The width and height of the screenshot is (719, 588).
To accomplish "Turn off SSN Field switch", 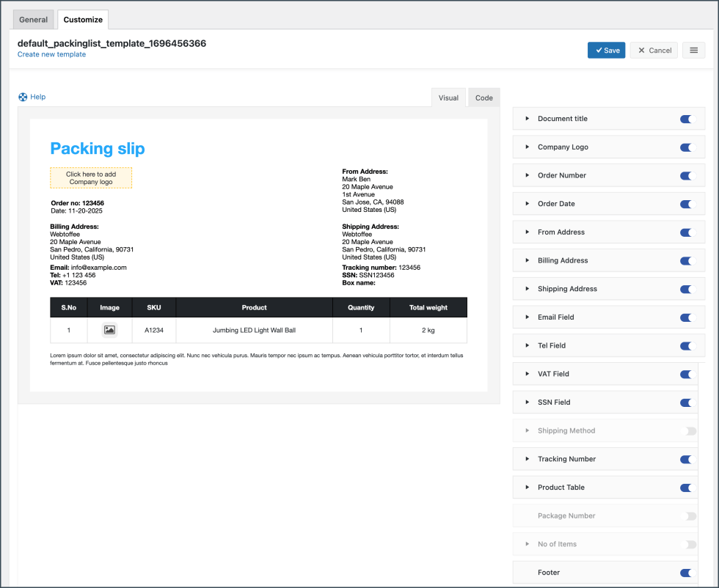I will click(x=688, y=403).
